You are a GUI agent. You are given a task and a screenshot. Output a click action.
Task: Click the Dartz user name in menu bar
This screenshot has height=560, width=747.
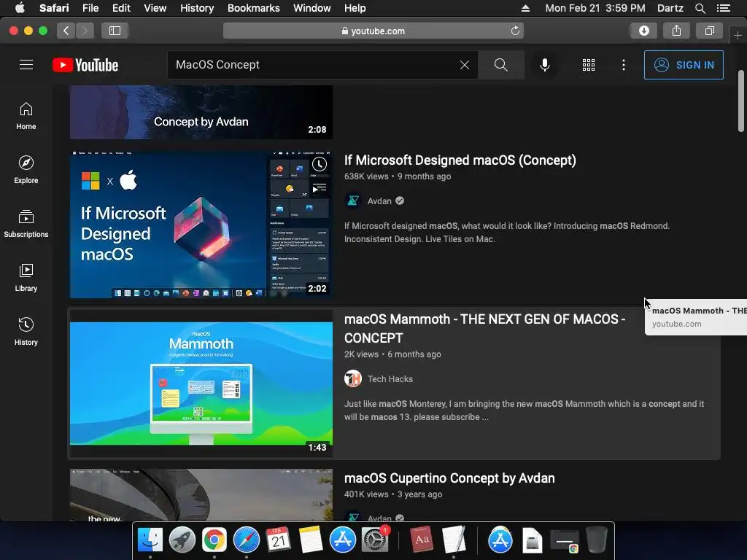pyautogui.click(x=670, y=8)
